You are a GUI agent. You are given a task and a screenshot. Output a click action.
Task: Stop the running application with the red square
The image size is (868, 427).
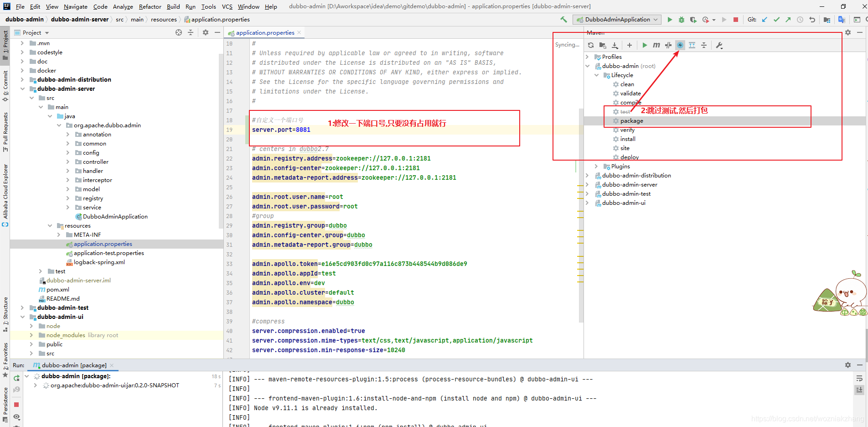[x=735, y=20]
